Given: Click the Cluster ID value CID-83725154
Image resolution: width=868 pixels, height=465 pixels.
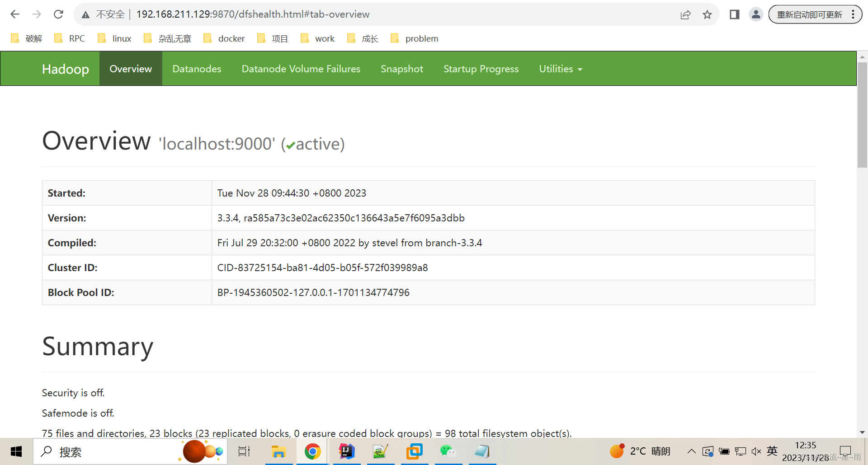Looking at the screenshot, I should pos(322,268).
